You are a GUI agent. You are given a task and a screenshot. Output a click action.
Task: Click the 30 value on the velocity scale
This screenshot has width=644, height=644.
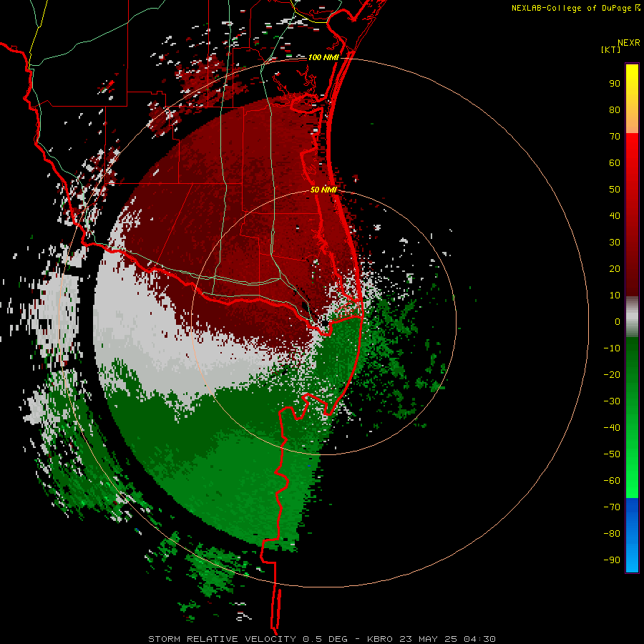[615, 243]
